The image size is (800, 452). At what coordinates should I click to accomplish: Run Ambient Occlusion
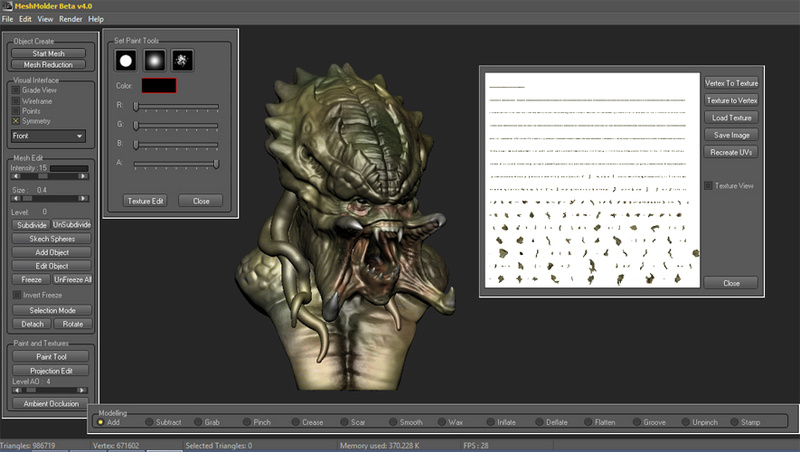point(51,404)
